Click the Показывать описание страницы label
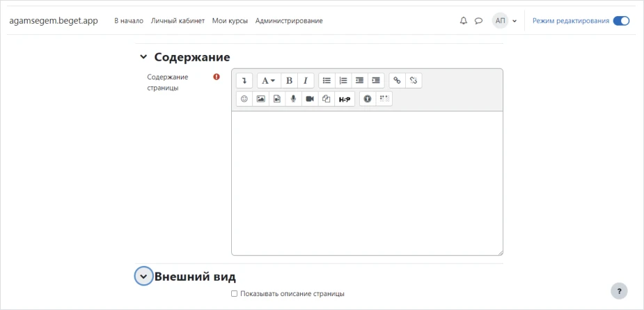 [x=292, y=294]
